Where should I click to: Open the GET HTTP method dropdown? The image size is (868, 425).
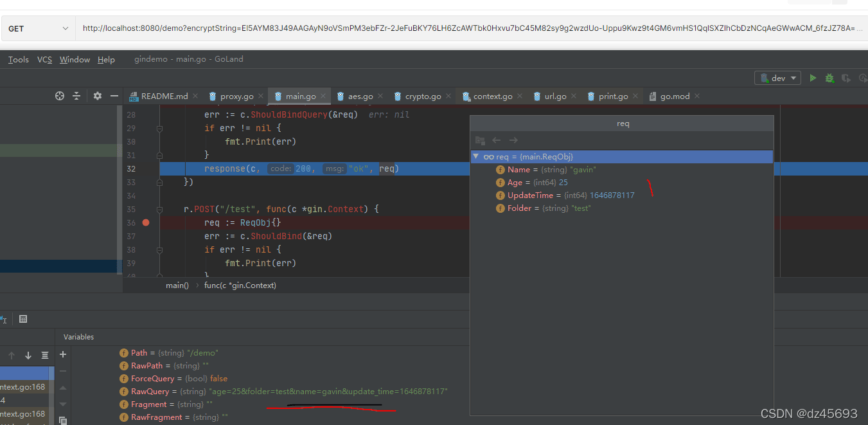click(x=38, y=28)
